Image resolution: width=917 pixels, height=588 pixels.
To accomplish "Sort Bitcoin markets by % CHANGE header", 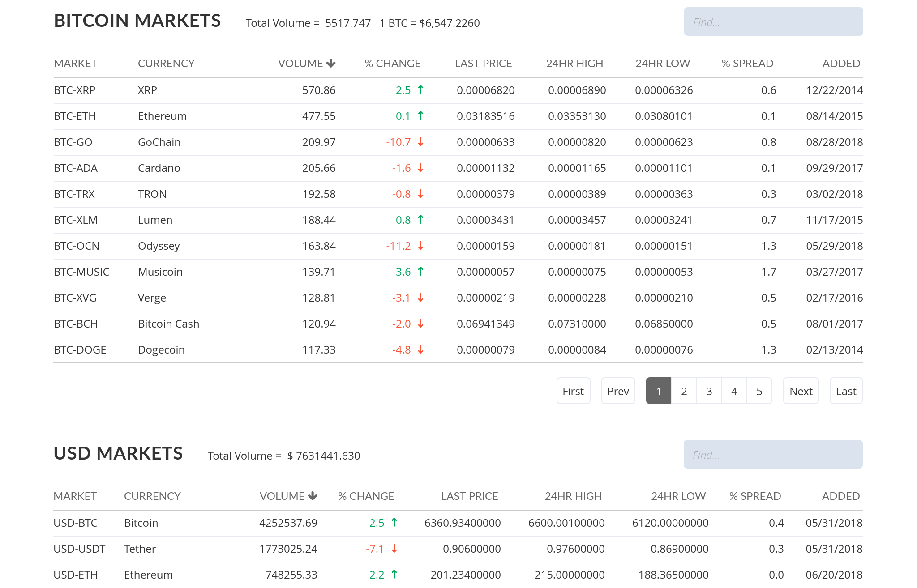I will click(392, 64).
